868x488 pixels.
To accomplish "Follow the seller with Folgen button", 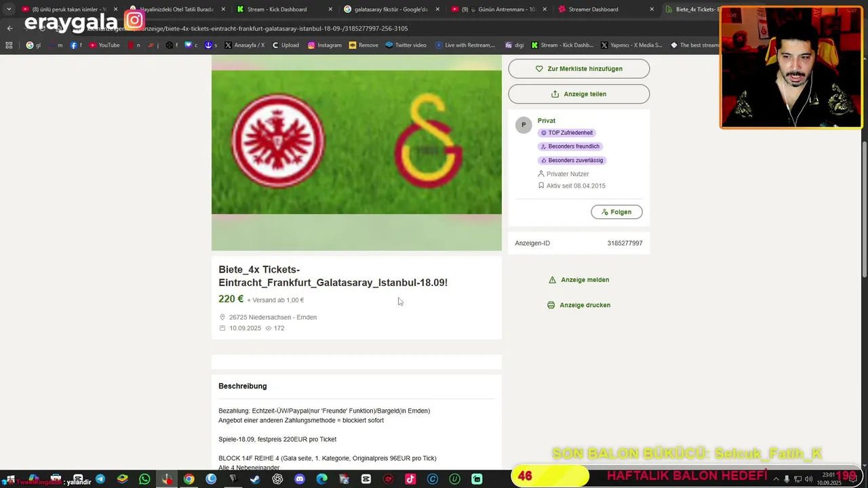I will (616, 212).
